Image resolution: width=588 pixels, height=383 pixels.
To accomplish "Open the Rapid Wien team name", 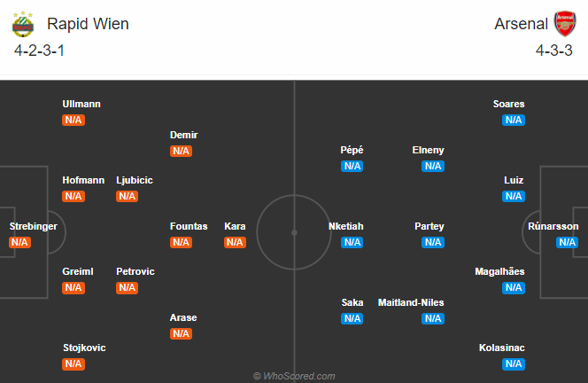I will pyautogui.click(x=88, y=24).
